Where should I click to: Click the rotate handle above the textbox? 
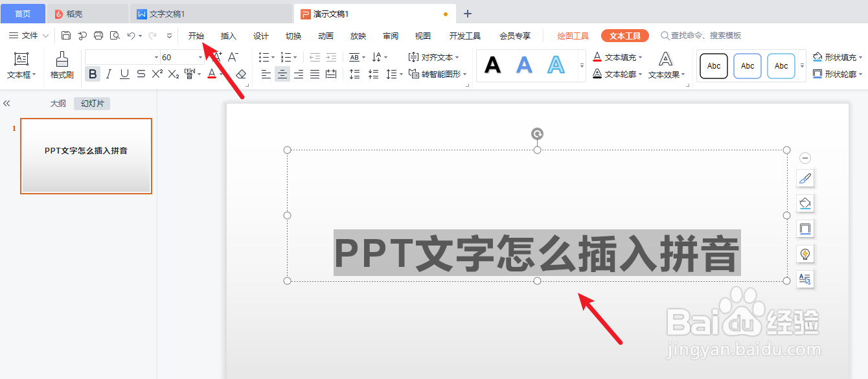(537, 134)
